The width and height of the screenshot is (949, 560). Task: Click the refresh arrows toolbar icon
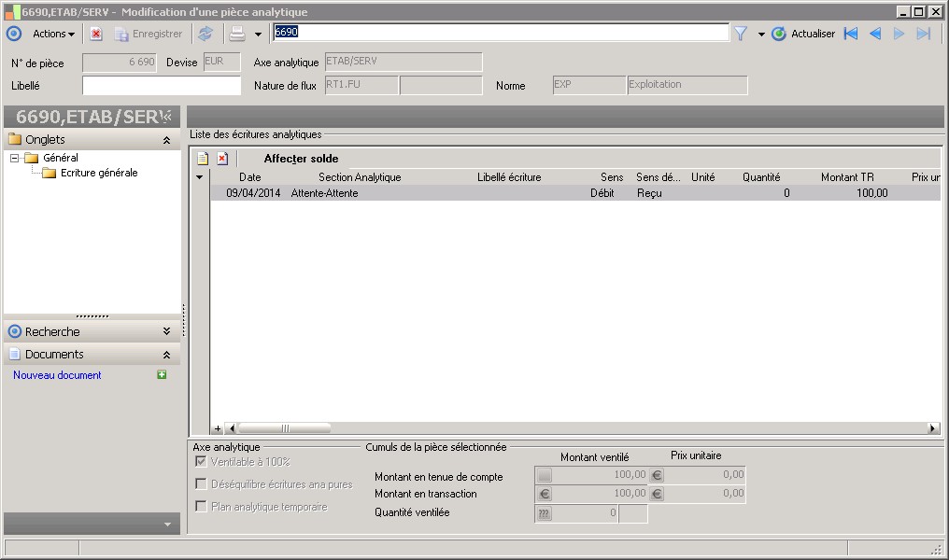205,34
